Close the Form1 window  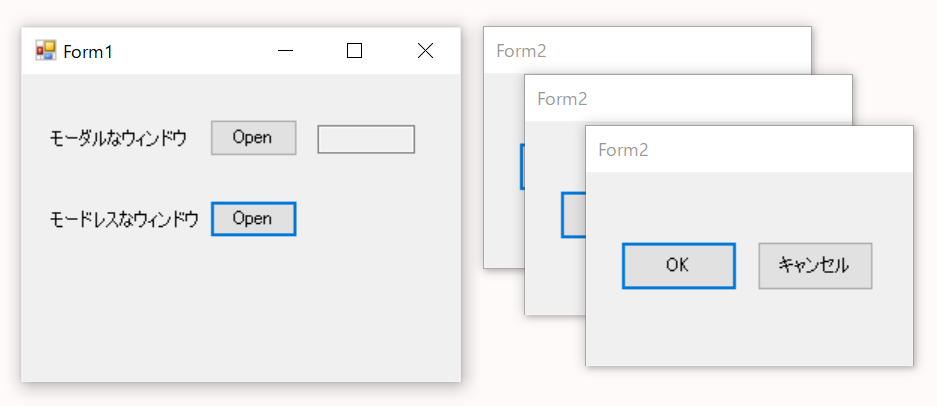[x=425, y=51]
